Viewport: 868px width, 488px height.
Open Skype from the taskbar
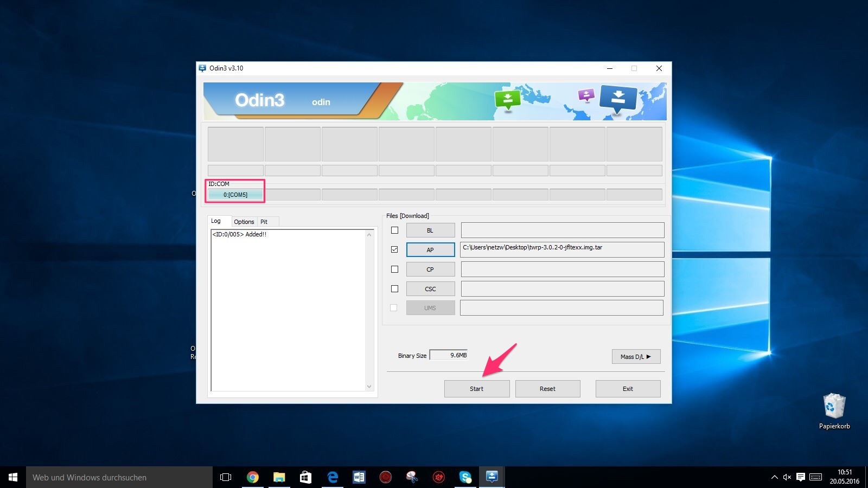(465, 477)
